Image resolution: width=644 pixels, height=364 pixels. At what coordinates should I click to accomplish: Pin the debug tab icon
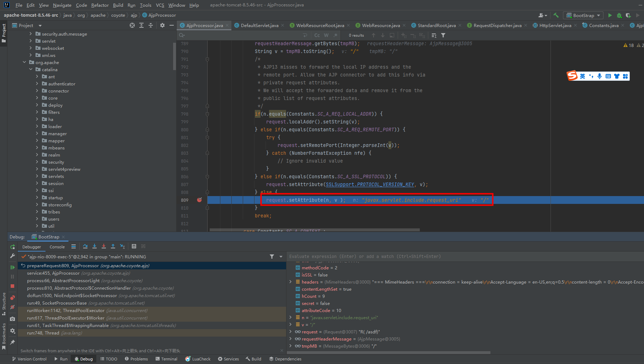pyautogui.click(x=12, y=342)
